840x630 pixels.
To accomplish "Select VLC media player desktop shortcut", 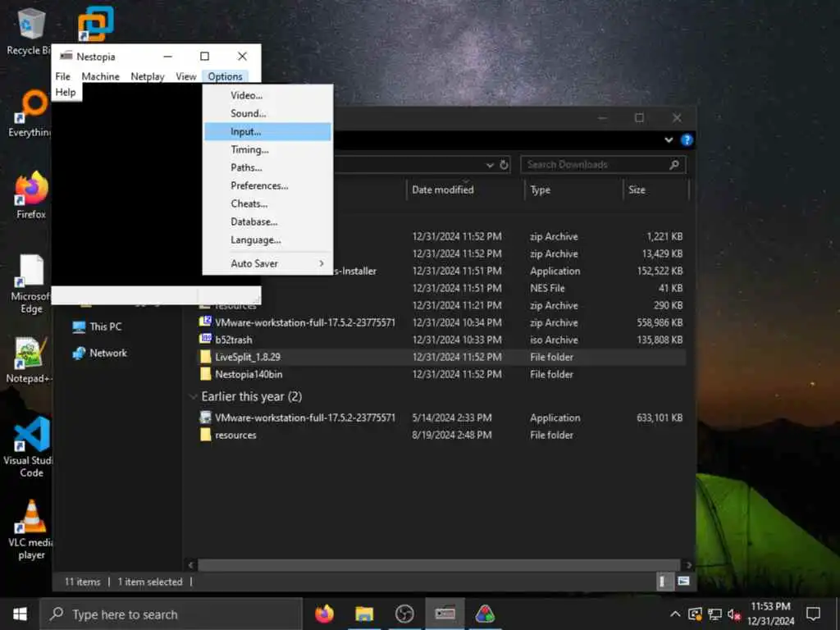I will (x=30, y=530).
